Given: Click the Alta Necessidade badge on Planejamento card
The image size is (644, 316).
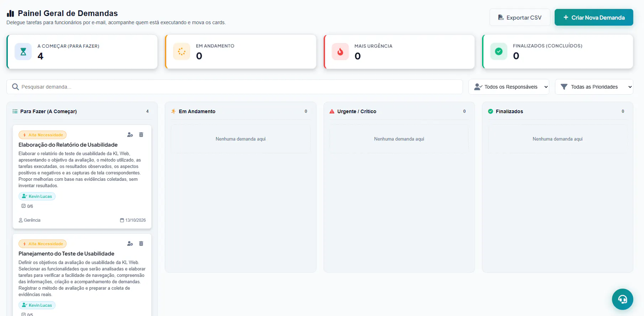Looking at the screenshot, I should tap(42, 244).
